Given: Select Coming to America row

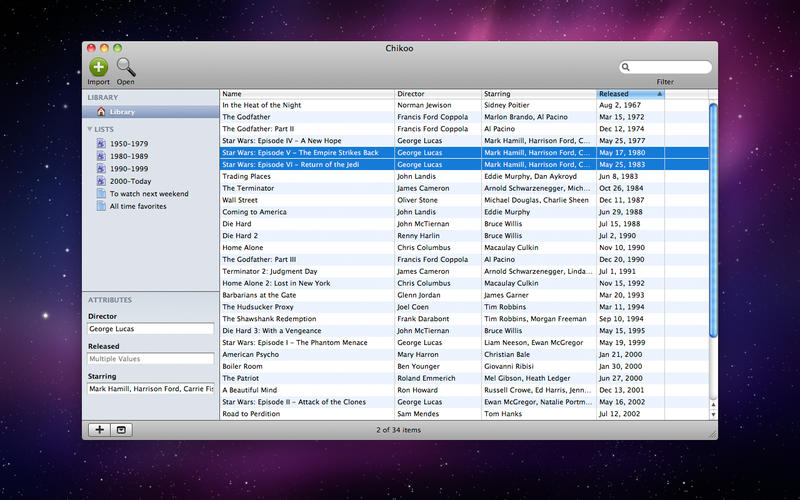Looking at the screenshot, I should point(464,212).
